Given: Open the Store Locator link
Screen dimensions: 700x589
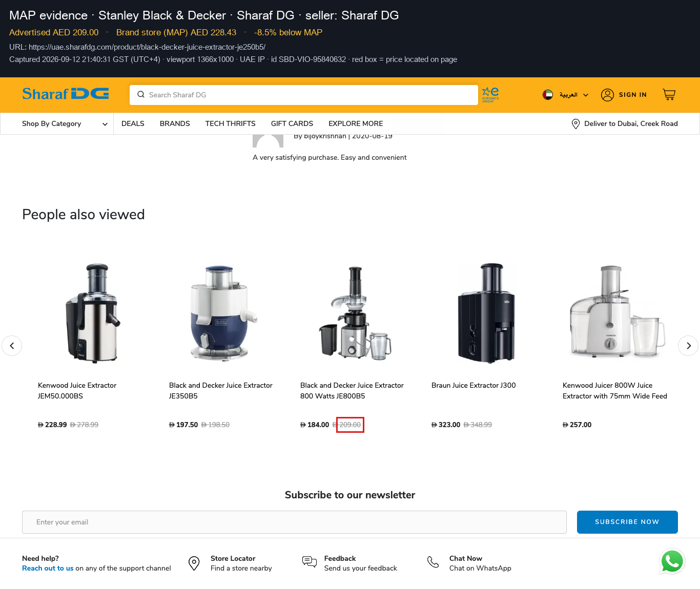Looking at the screenshot, I should (x=233, y=558).
